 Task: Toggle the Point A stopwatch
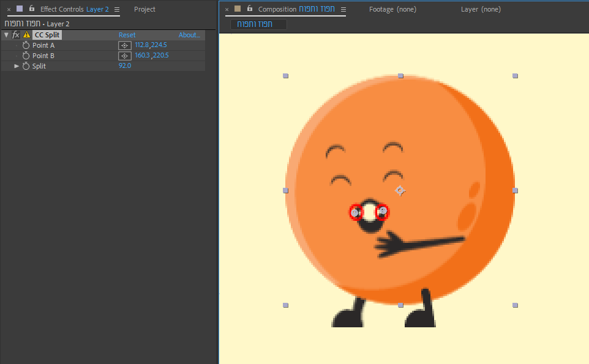(26, 45)
